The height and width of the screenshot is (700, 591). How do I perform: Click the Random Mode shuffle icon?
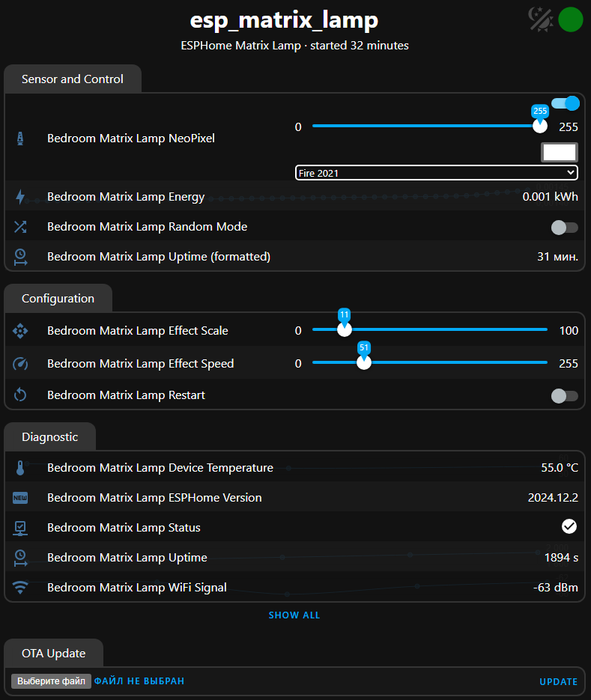tap(20, 227)
